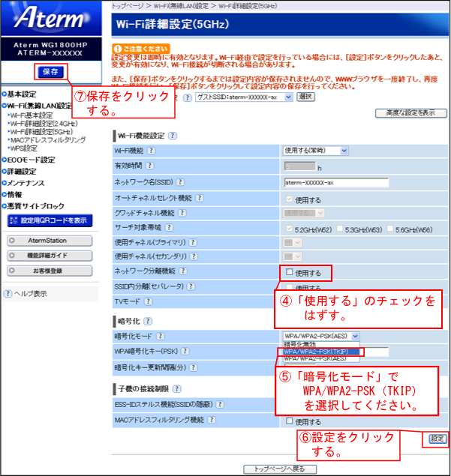Click the 設定 apply button
451x476 pixels.
[x=436, y=439]
